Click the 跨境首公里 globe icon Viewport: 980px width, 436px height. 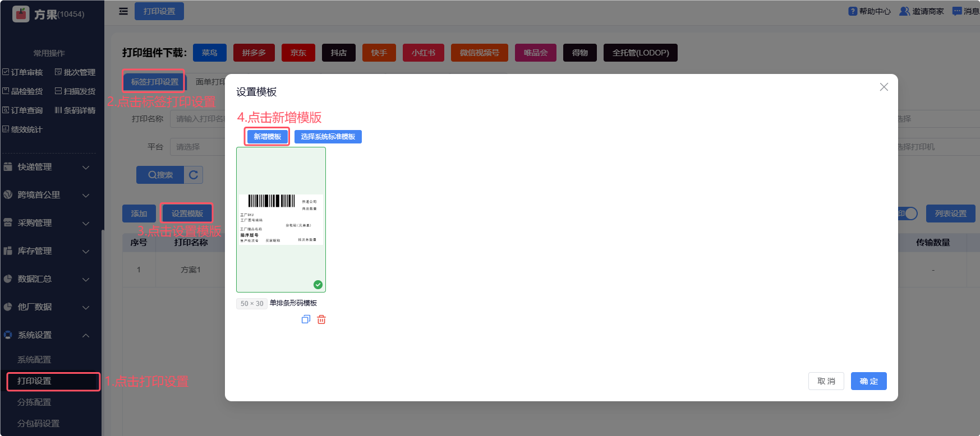click(x=8, y=195)
